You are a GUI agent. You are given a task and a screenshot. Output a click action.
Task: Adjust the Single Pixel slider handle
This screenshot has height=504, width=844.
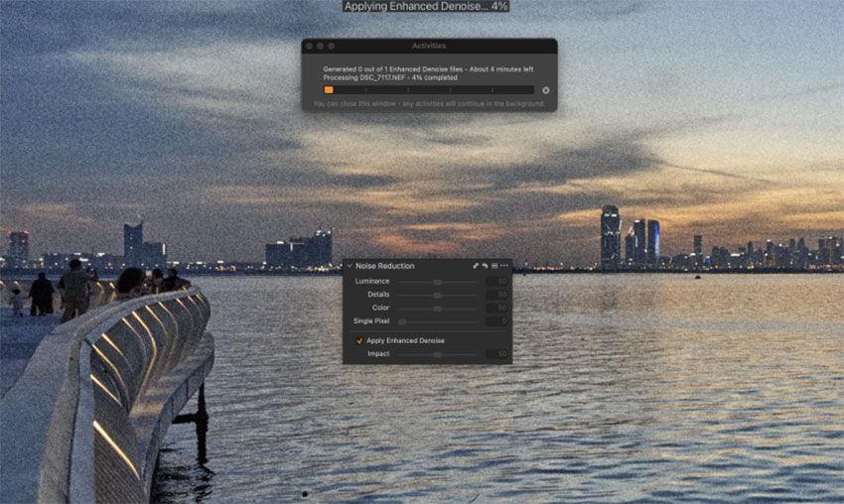pyautogui.click(x=402, y=321)
